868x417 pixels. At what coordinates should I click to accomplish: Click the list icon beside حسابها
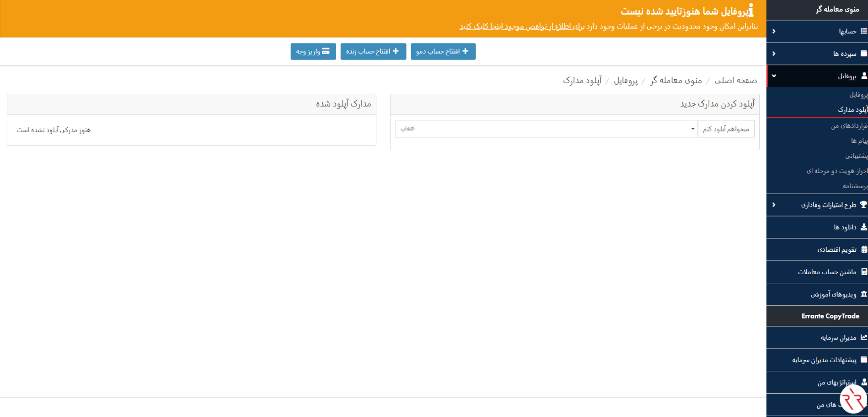click(864, 31)
